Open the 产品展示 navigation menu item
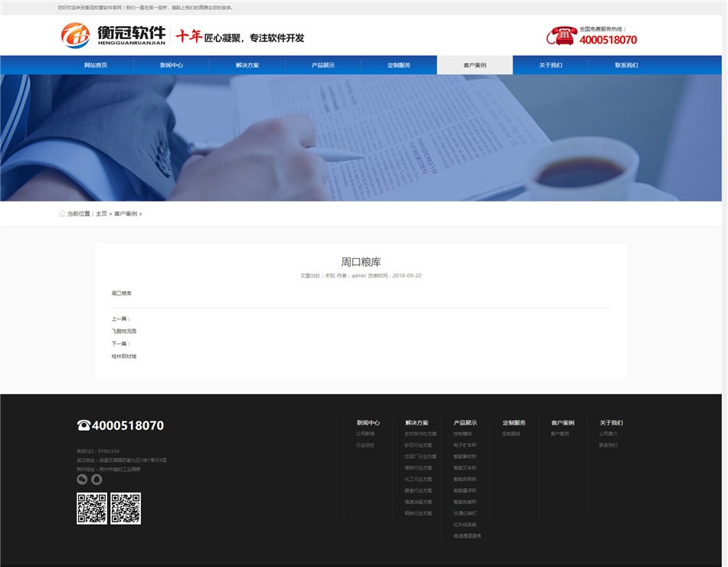728x567 pixels. (x=323, y=65)
